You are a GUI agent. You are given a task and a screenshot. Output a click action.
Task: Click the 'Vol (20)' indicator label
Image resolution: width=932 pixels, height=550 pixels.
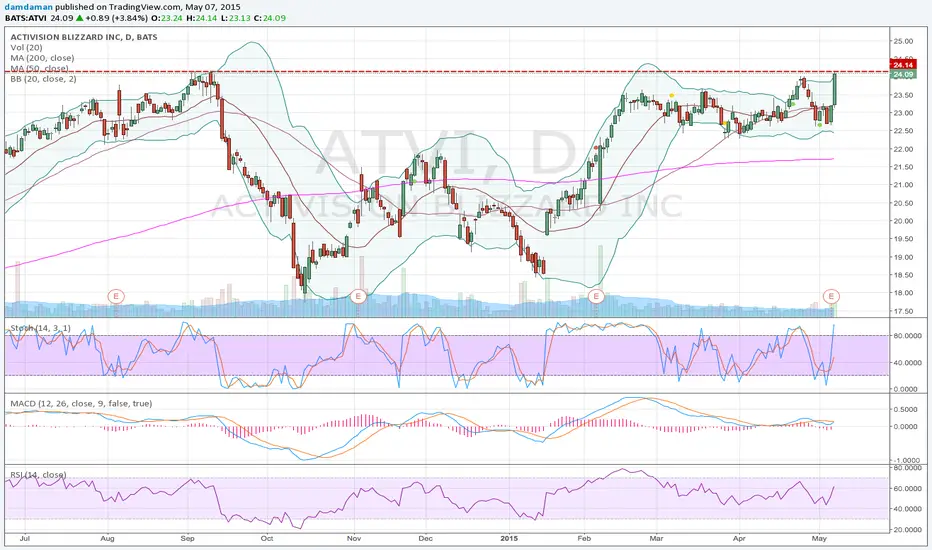coord(26,48)
